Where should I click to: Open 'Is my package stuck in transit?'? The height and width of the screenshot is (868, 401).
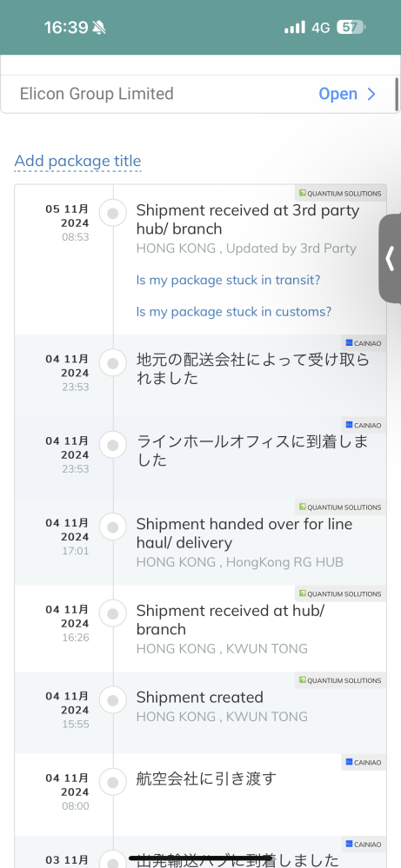pyautogui.click(x=228, y=280)
